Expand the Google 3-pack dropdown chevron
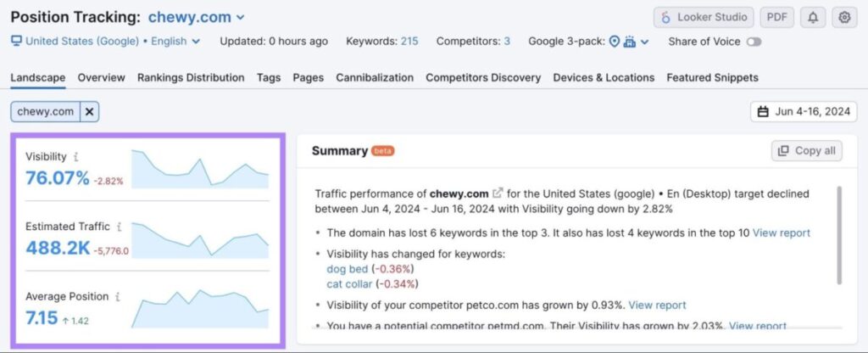Screen dimensions: 868x353 click(645, 41)
